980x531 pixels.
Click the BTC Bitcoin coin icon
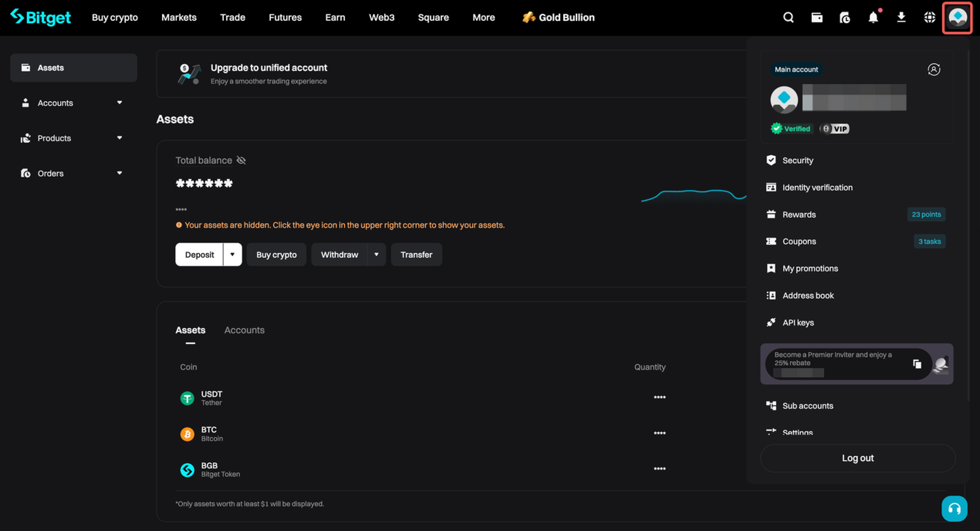tap(187, 434)
